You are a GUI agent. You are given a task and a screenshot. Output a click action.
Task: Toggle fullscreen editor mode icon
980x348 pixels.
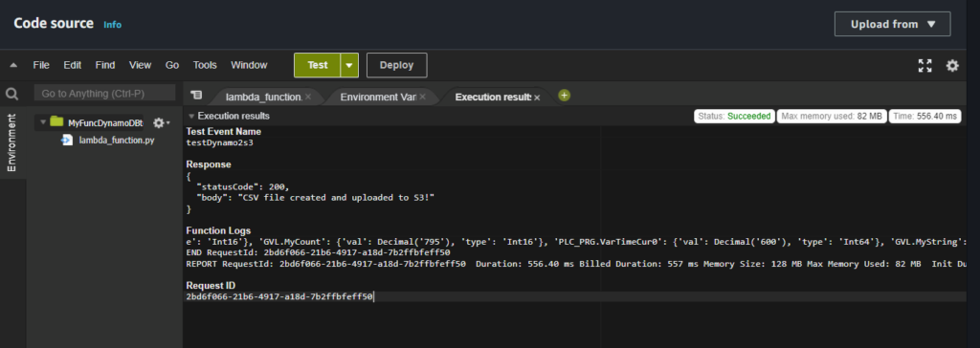[x=925, y=66]
